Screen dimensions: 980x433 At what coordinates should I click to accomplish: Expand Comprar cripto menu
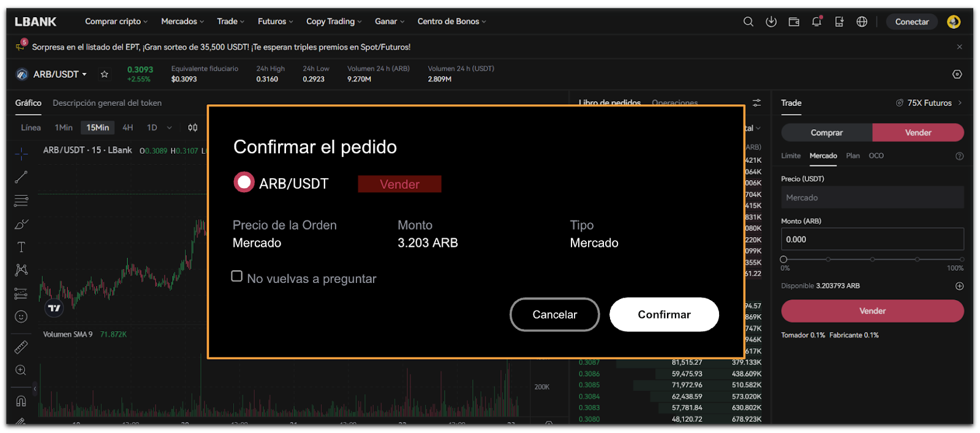pos(116,21)
